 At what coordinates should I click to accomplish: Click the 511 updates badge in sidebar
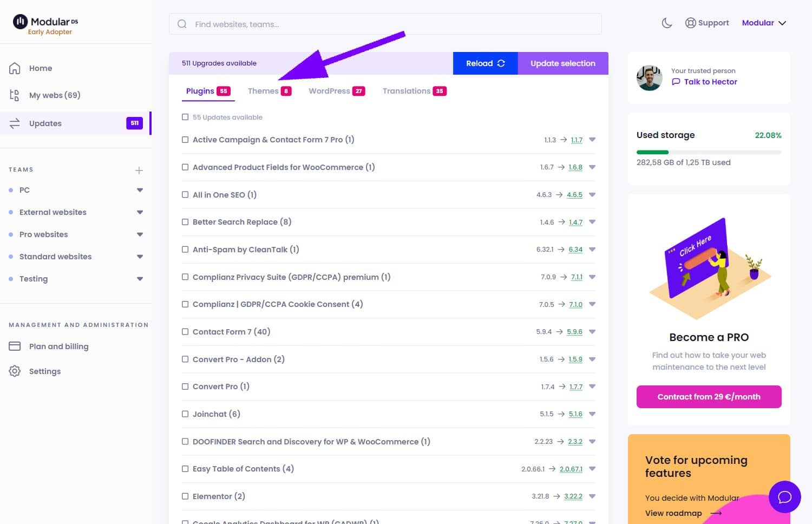point(134,123)
